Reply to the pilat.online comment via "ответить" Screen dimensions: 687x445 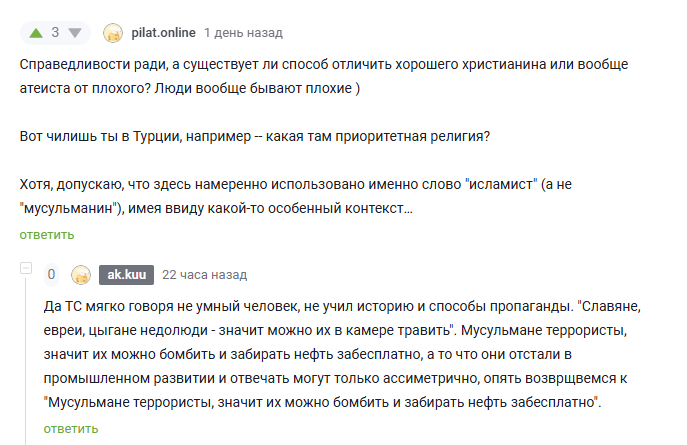point(46,235)
